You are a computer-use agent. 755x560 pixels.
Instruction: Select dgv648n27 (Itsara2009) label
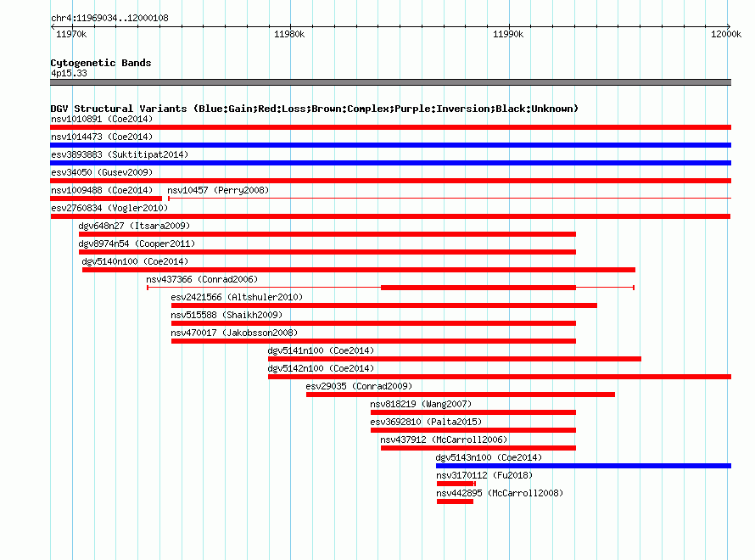coord(134,226)
